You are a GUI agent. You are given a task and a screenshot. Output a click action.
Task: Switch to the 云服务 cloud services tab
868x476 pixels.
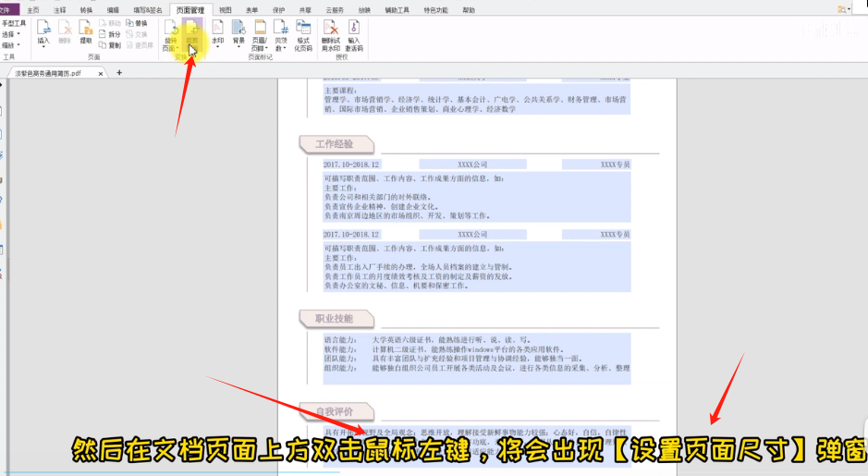[335, 10]
